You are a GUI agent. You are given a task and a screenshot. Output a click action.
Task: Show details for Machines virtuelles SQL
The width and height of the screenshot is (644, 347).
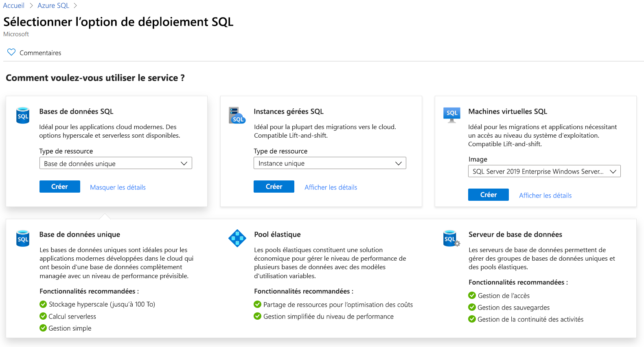tap(545, 195)
